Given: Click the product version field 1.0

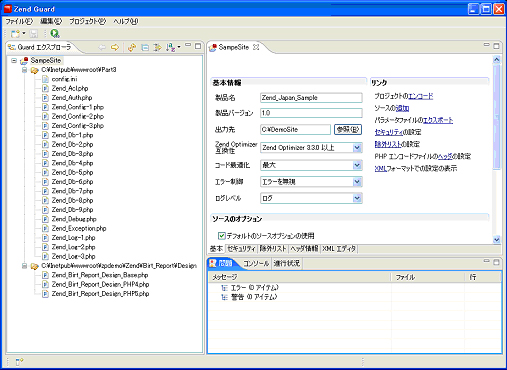Looking at the screenshot, I should pos(311,113).
